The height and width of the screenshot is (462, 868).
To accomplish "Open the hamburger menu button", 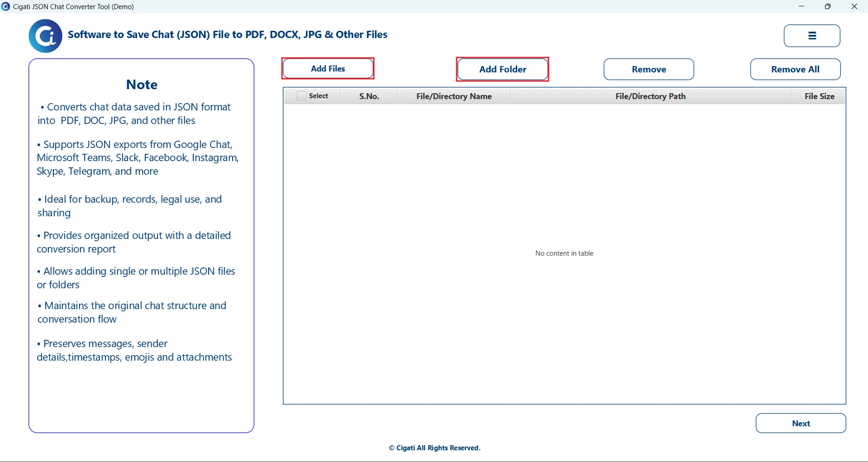I will pyautogui.click(x=812, y=36).
